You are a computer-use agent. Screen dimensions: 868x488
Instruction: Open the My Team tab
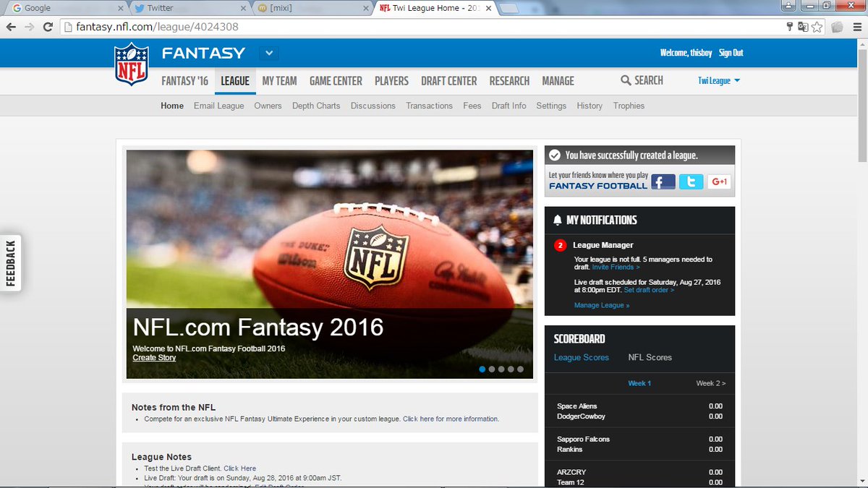(x=279, y=81)
